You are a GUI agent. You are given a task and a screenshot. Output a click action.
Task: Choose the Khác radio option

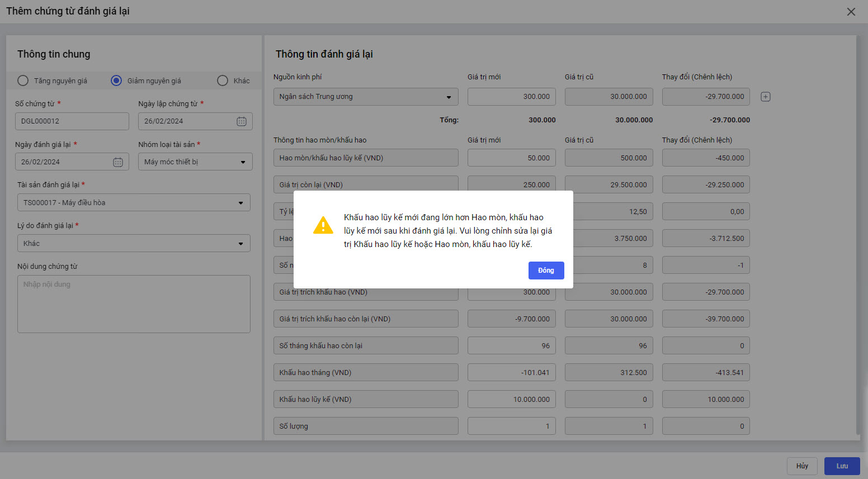tap(223, 80)
